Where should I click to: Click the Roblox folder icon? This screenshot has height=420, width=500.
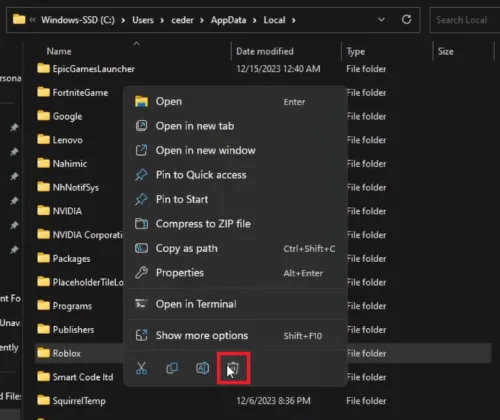tap(43, 353)
